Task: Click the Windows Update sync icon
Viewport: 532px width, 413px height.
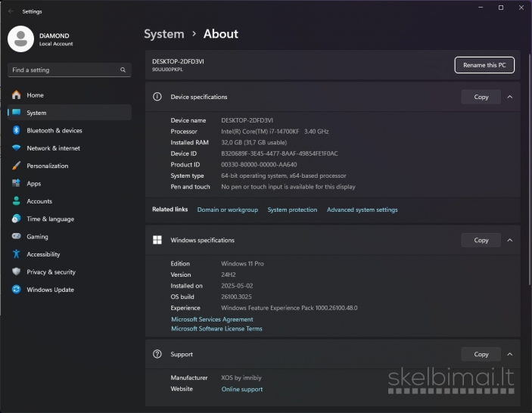Action: (17, 289)
